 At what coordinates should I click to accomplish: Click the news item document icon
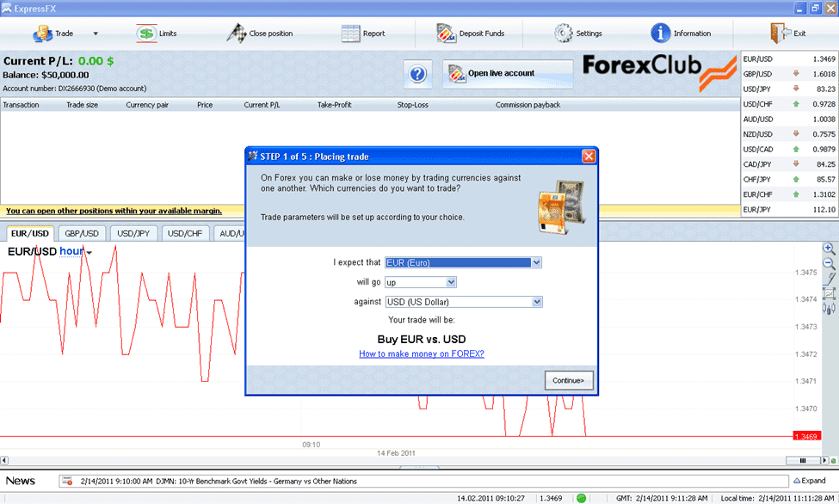[67, 481]
